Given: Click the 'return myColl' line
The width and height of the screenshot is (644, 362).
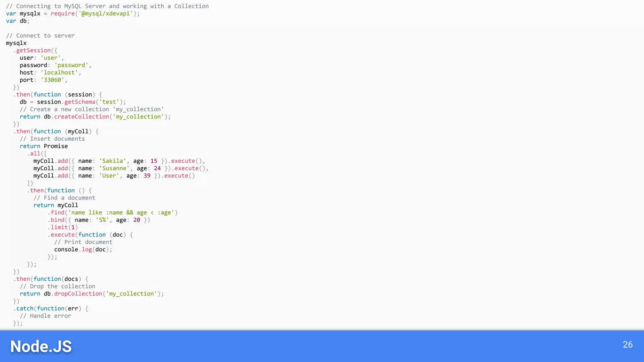Looking at the screenshot, I should (56, 206).
